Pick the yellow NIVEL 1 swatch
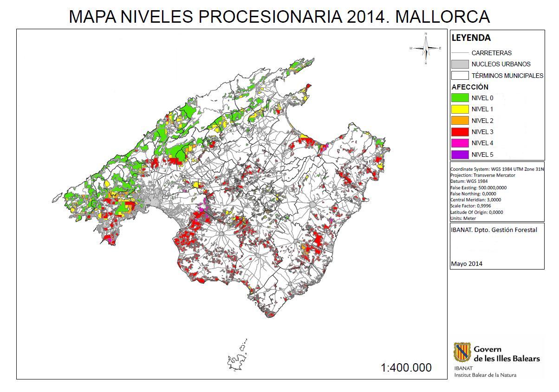This screenshot has height=392, width=559. pos(460,109)
